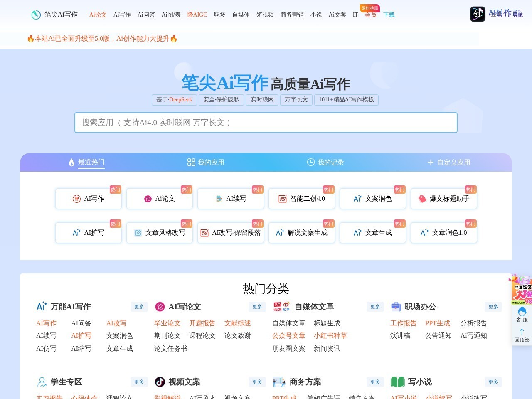Screen dimensions: 532x399
Task: Open the Ai创作导航 logo at top right
Action: 496,14
